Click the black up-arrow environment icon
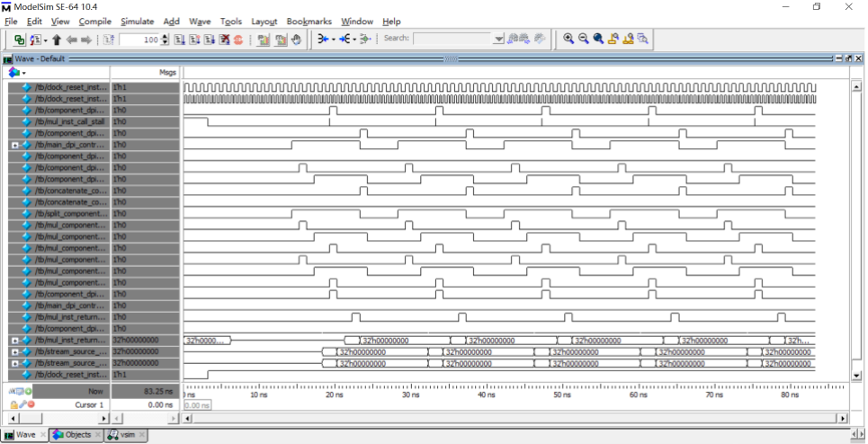Viewport: 868px width, 444px height. coord(57,40)
